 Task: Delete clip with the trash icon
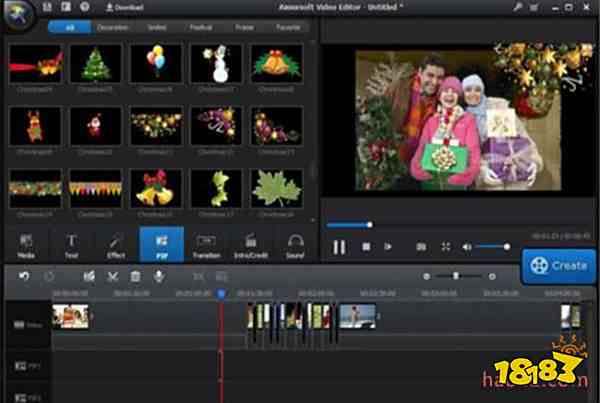[135, 276]
